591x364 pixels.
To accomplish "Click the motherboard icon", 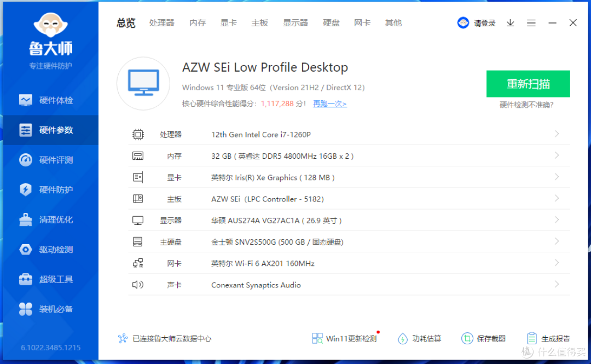I will pyautogui.click(x=138, y=199).
